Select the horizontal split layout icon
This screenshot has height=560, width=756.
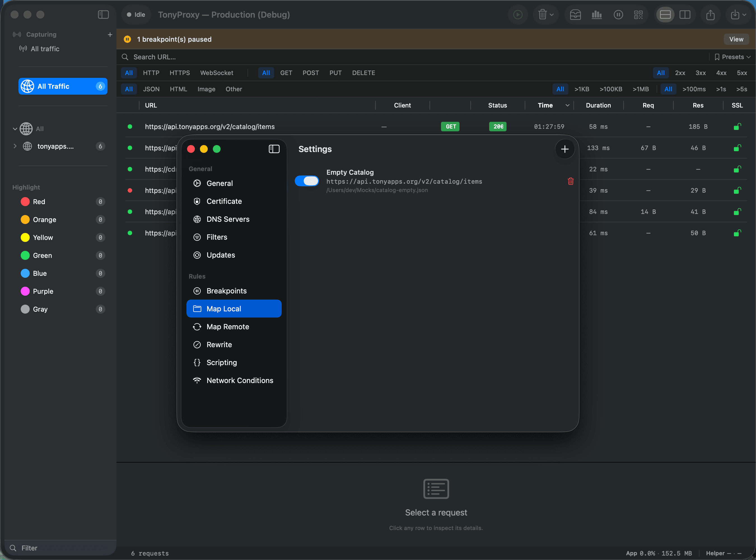click(665, 15)
